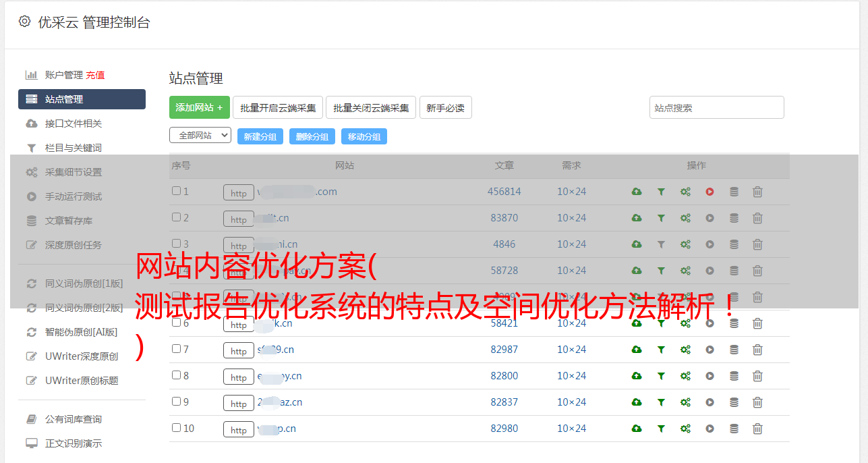
Task: Click trash icon in row 58421
Action: [x=757, y=323]
